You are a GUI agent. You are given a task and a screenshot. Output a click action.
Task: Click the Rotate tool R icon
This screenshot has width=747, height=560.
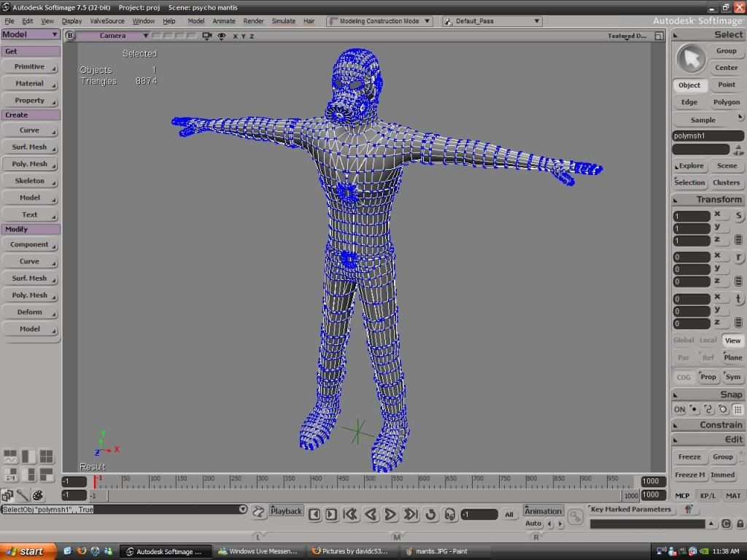[x=738, y=257]
